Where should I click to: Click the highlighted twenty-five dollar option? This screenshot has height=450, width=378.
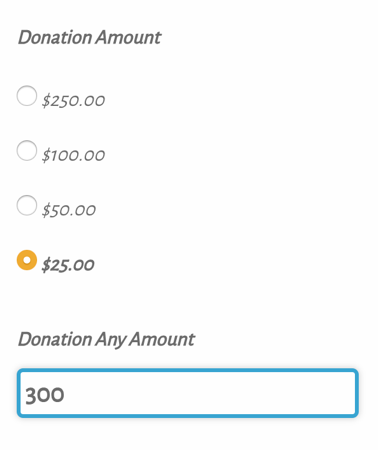click(x=27, y=260)
